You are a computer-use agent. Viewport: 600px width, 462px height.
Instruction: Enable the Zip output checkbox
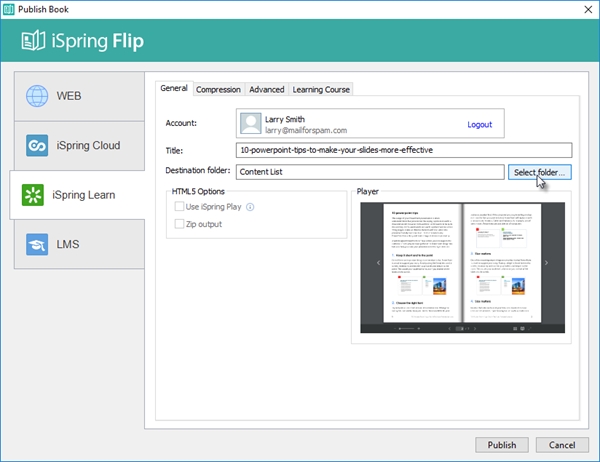pos(179,224)
